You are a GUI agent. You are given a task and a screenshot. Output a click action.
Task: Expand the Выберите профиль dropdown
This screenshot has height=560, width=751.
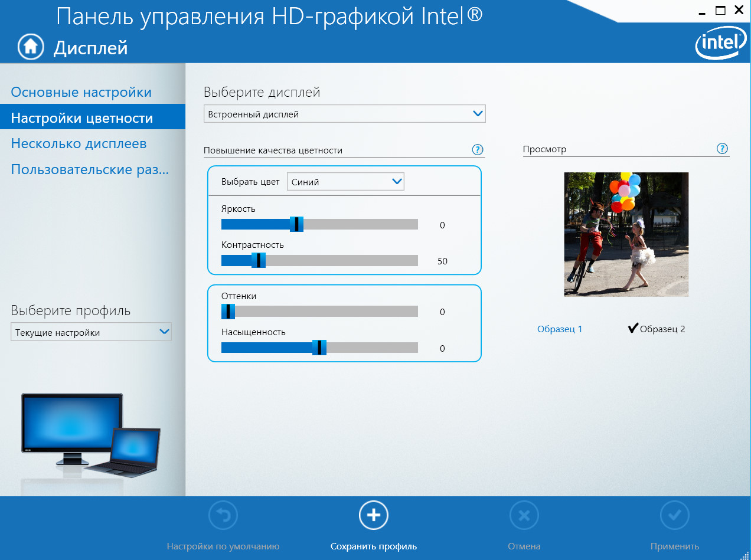tap(91, 332)
